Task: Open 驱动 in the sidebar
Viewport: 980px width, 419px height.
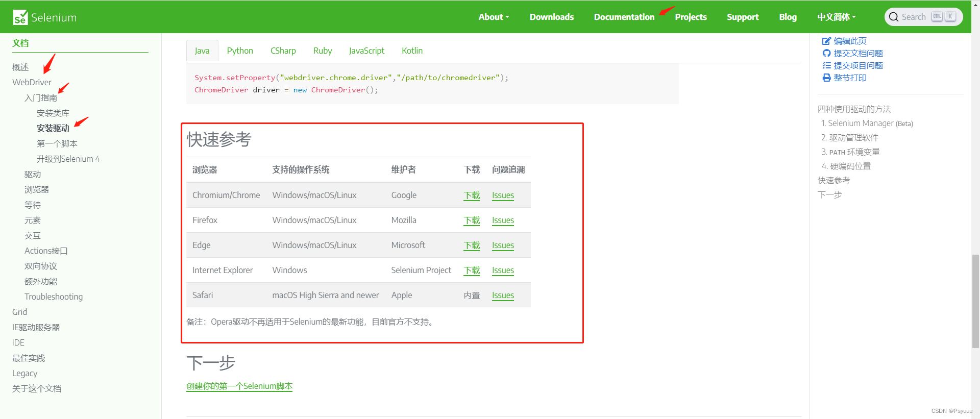Action: click(x=33, y=174)
